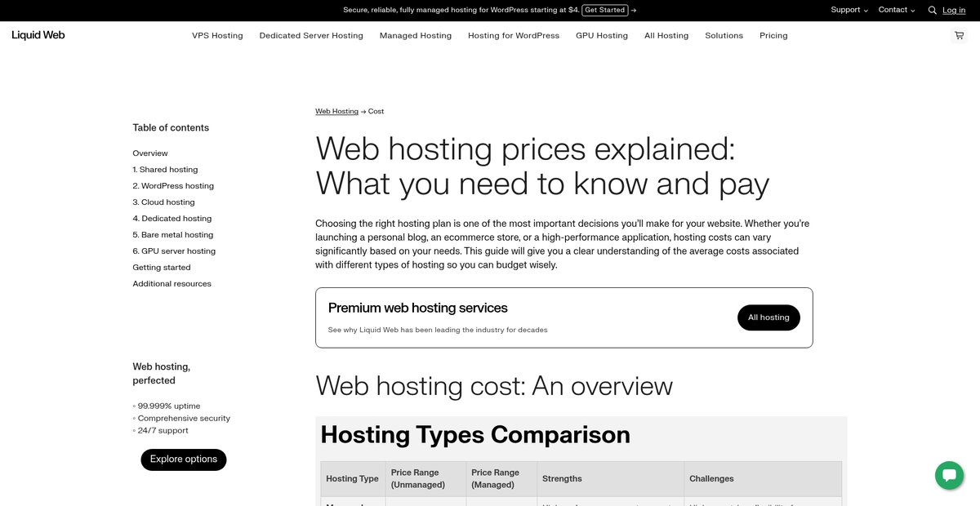Image resolution: width=980 pixels, height=506 pixels.
Task: Click Get Started in top banner
Action: pos(605,10)
